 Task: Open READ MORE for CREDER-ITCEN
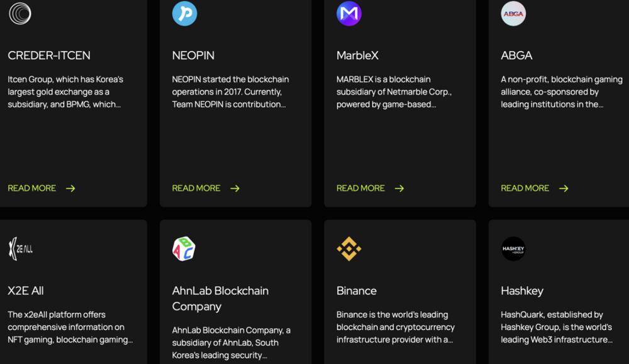click(32, 188)
